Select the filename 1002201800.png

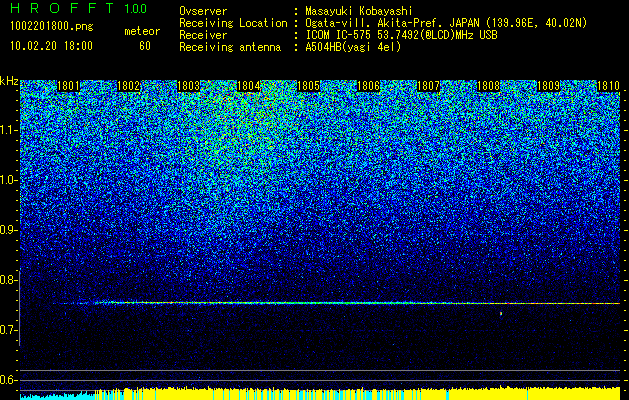click(52, 27)
